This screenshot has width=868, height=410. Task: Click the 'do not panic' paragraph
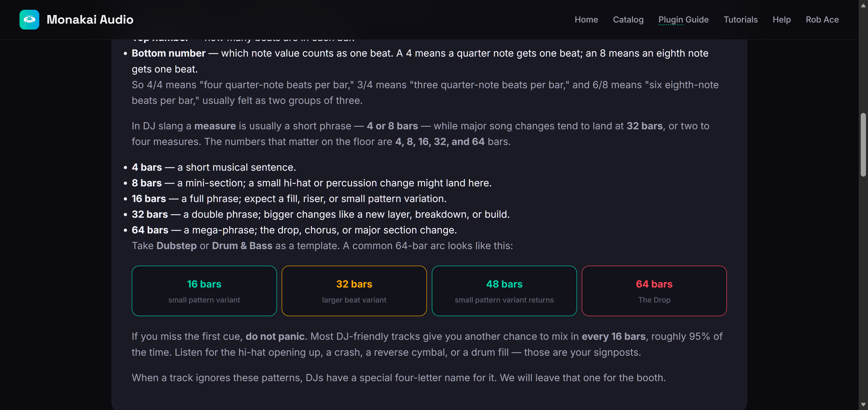click(427, 344)
